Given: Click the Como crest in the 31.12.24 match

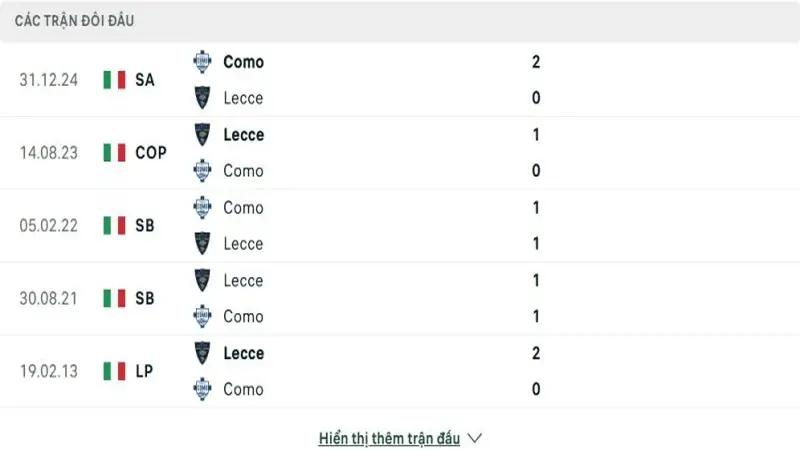Looking at the screenshot, I should (x=203, y=62).
